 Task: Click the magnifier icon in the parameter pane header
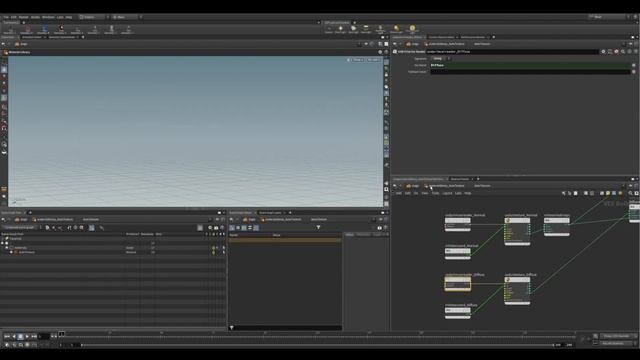[623, 52]
